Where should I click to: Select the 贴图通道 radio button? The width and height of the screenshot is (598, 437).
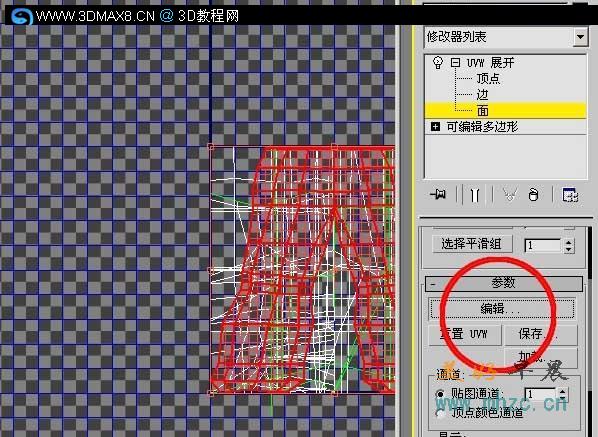point(441,394)
